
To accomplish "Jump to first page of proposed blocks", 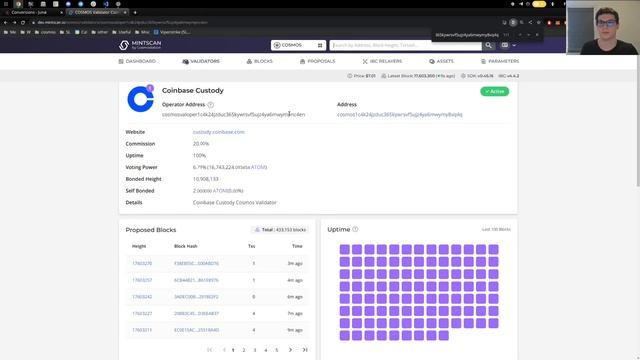I will [210, 350].
